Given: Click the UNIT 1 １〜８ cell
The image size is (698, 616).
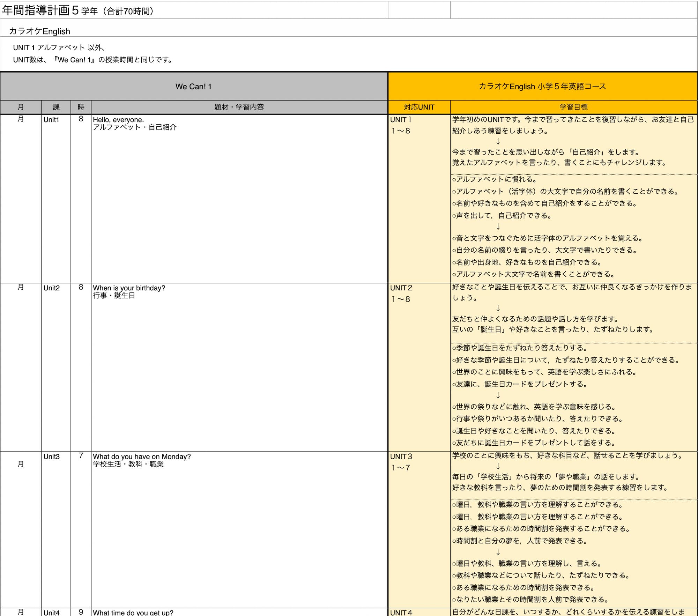Looking at the screenshot, I should 419,199.
